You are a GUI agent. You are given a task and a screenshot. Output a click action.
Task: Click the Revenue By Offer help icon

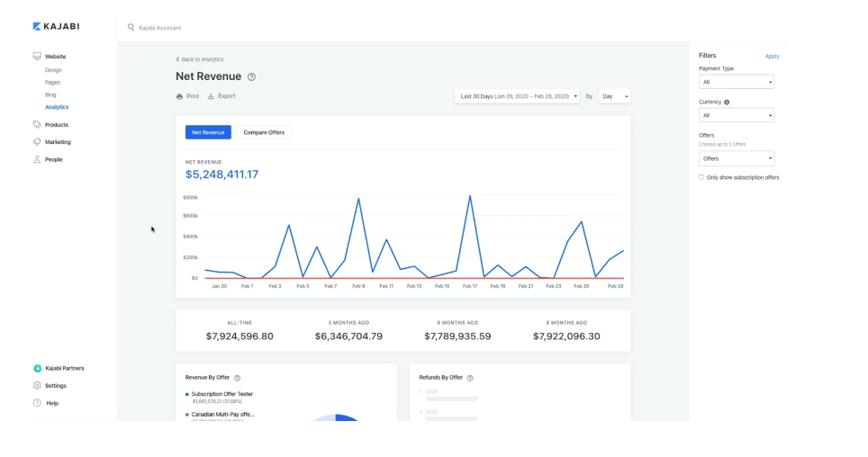(x=237, y=378)
